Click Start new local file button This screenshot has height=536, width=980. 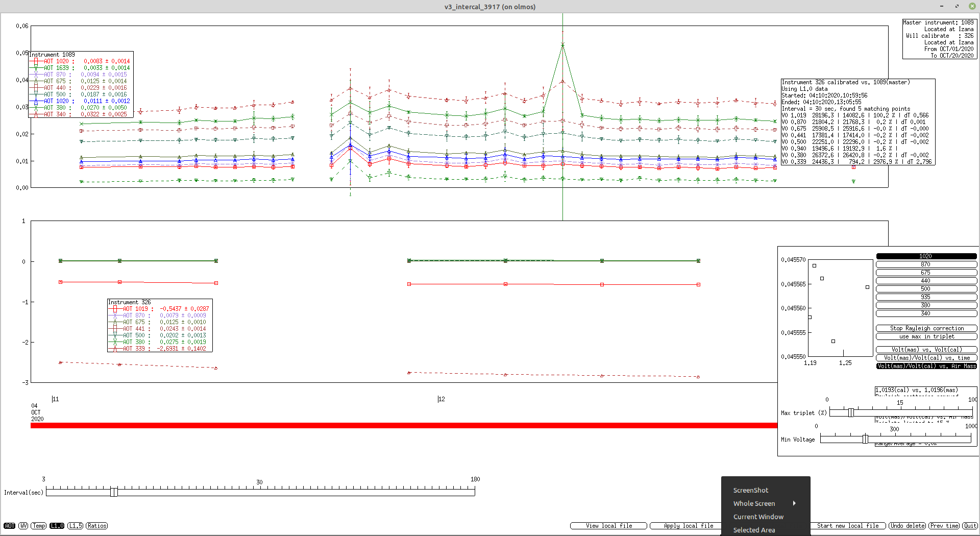848,526
